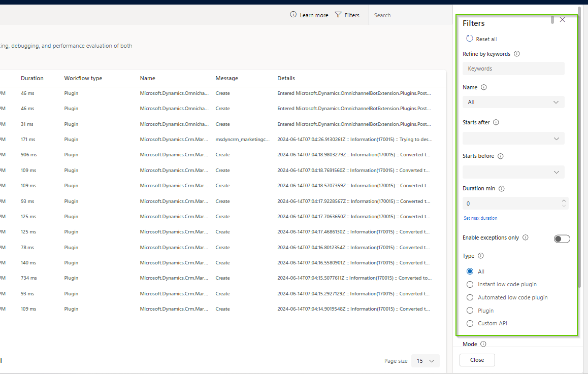Click the Starts before info icon
This screenshot has width=588, height=374.
tap(501, 156)
